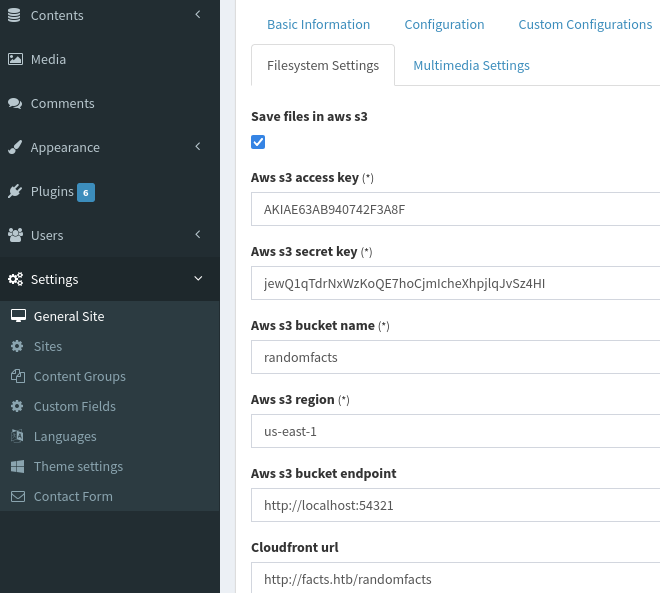This screenshot has width=660, height=593.
Task: Click the Settings menu label
Action: click(55, 279)
